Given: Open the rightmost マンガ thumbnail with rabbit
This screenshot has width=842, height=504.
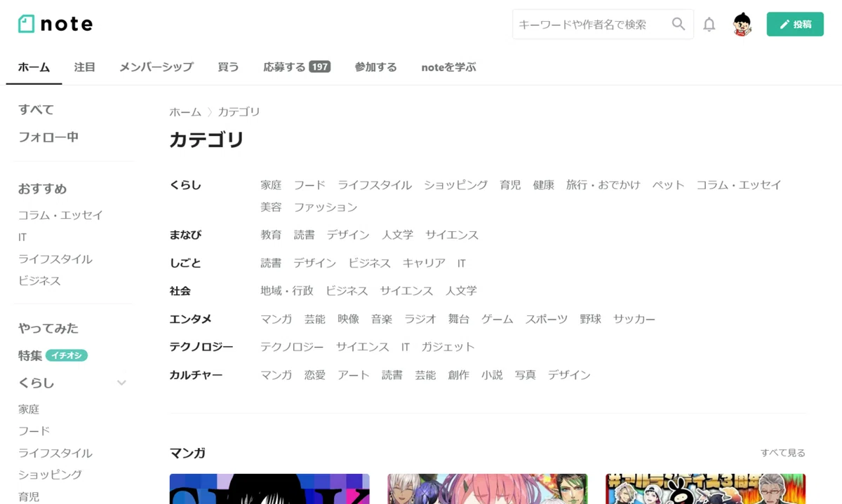Looking at the screenshot, I should [705, 489].
